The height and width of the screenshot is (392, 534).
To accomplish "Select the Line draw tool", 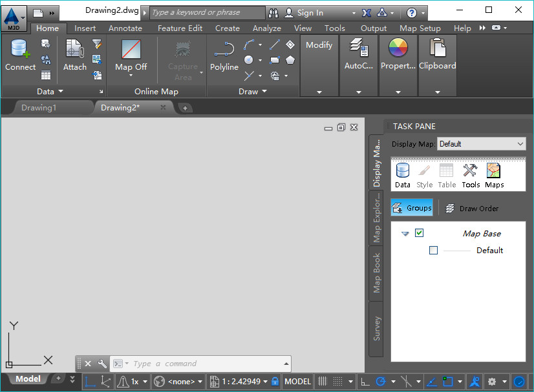I will (275, 45).
